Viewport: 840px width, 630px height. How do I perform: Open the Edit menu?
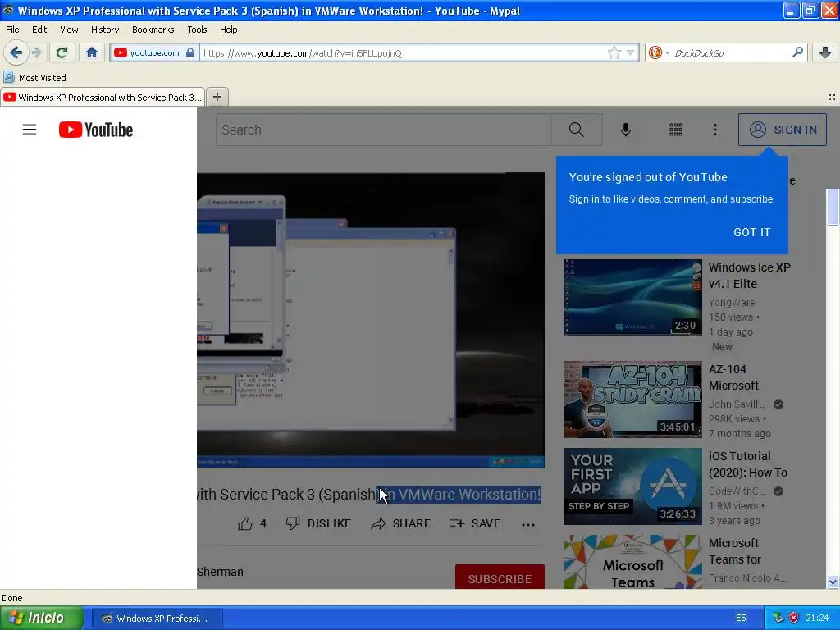[39, 30]
